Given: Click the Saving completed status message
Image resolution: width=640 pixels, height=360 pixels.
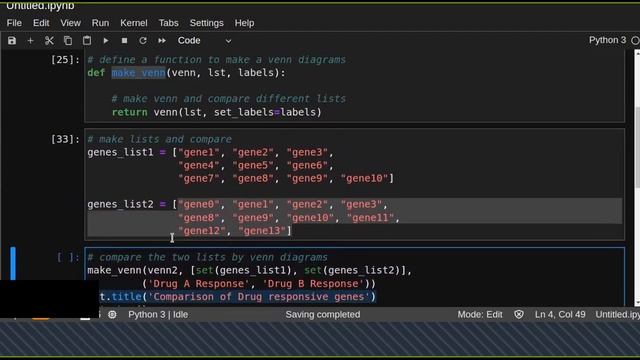Looking at the screenshot, I should click(322, 314).
